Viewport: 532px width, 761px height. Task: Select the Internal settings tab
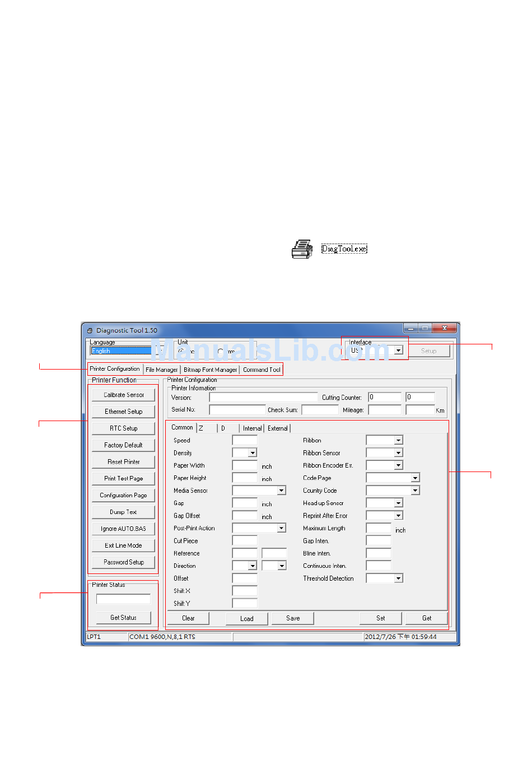tap(252, 428)
